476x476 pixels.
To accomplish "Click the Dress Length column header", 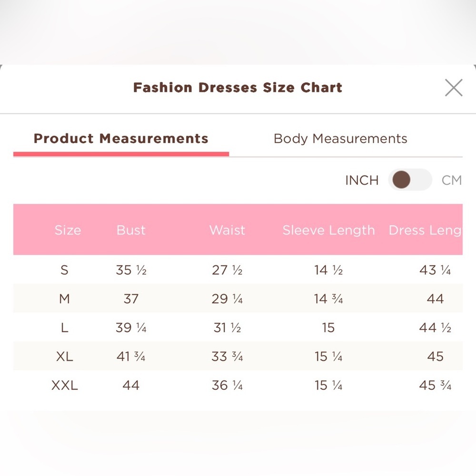I will pos(425,230).
